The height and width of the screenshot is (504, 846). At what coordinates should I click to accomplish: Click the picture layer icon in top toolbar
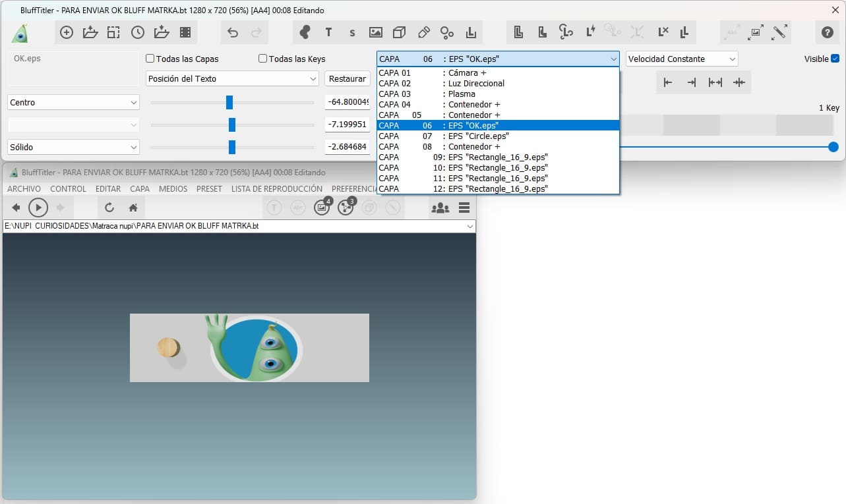(x=376, y=32)
